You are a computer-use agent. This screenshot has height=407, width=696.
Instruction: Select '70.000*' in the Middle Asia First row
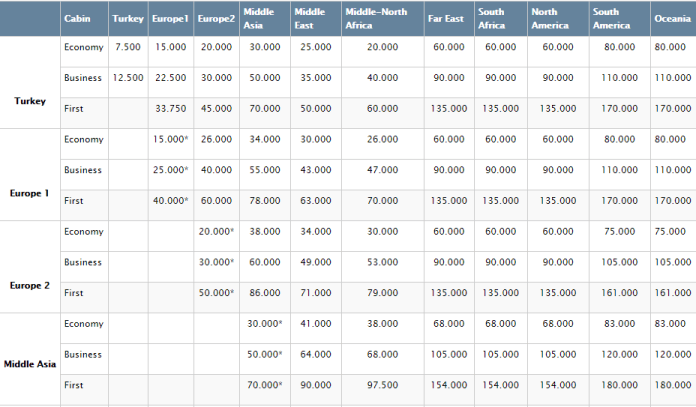(265, 385)
